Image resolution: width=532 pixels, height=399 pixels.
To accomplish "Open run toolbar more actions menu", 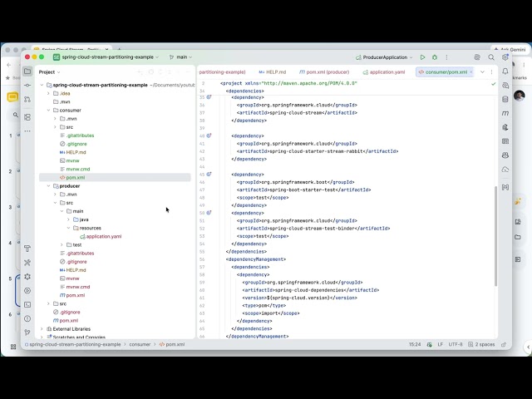I will [446, 57].
